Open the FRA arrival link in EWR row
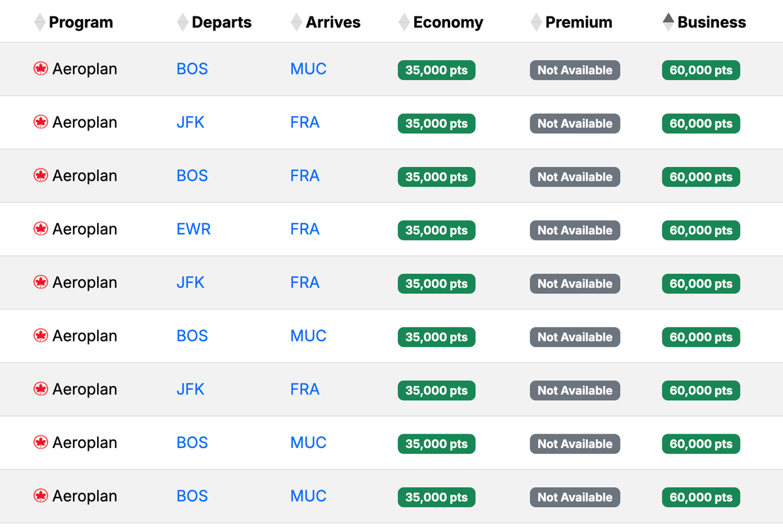 [x=305, y=229]
